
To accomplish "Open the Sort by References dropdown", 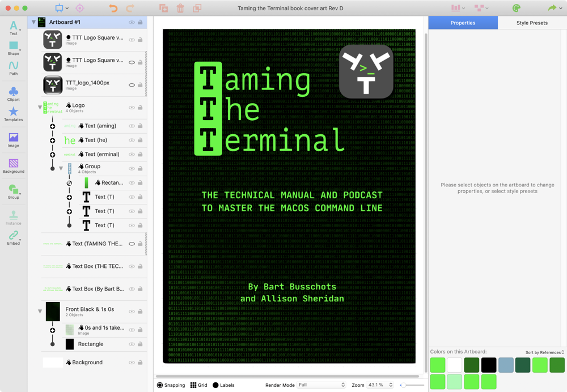I will tap(544, 352).
